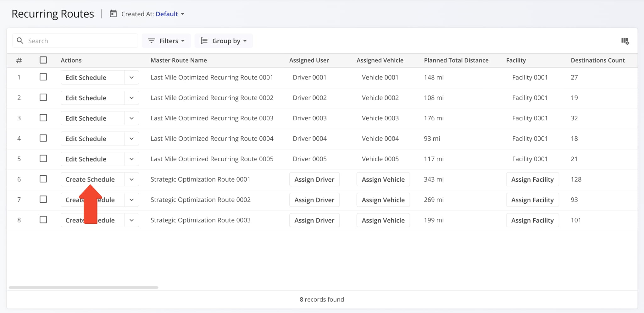Open actions chevron for Recurring Route 0002
644x313 pixels.
point(131,98)
